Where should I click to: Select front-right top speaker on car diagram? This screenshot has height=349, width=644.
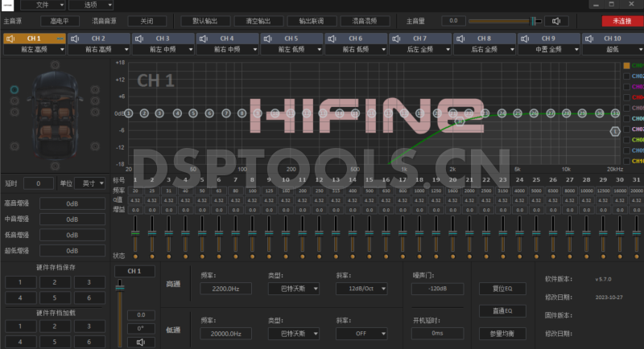(95, 89)
